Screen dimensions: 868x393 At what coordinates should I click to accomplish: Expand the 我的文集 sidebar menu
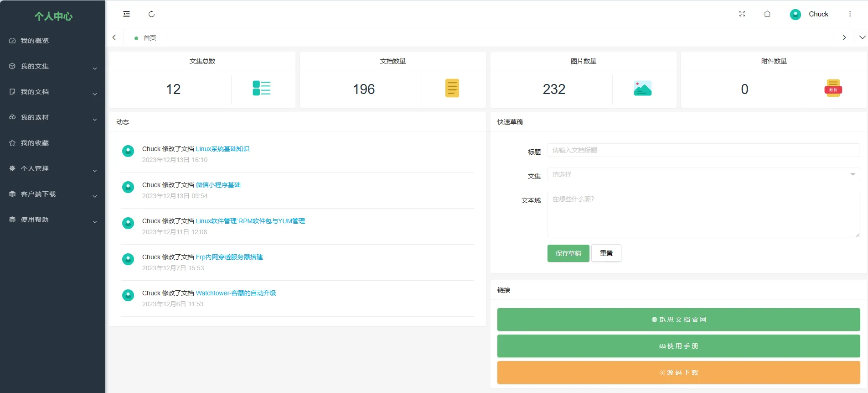(52, 66)
